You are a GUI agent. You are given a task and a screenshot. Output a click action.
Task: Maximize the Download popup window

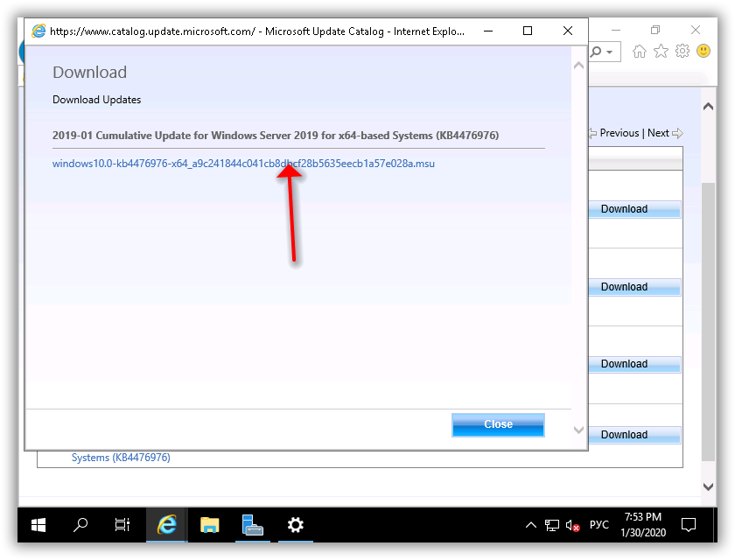528,31
